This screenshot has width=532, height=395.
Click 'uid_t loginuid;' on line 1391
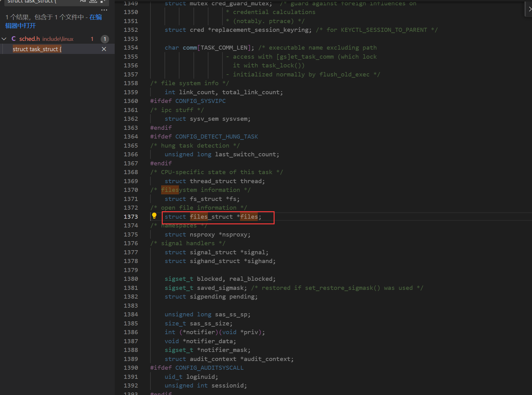pos(191,377)
